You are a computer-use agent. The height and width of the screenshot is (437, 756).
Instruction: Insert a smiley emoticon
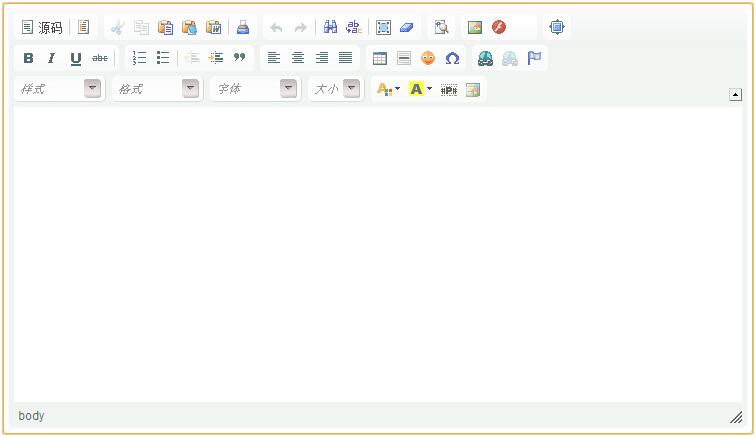click(x=428, y=58)
